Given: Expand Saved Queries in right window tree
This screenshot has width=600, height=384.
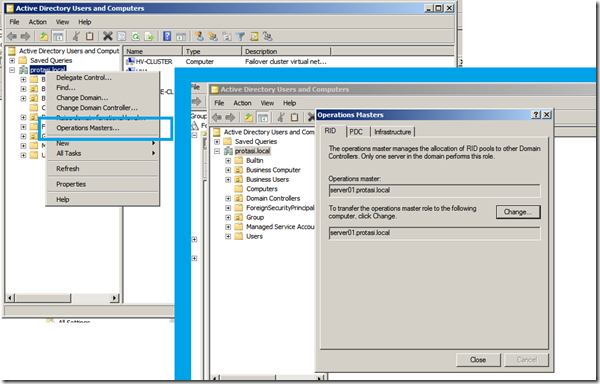Looking at the screenshot, I should tap(217, 142).
